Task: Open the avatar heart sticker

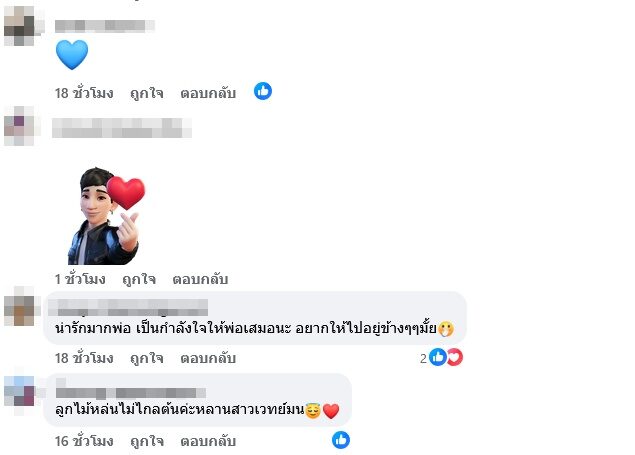Action: (106, 216)
